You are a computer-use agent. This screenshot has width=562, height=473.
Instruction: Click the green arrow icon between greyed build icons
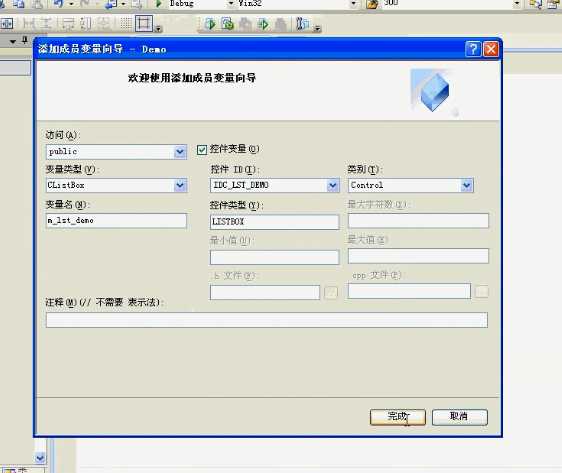(x=263, y=24)
